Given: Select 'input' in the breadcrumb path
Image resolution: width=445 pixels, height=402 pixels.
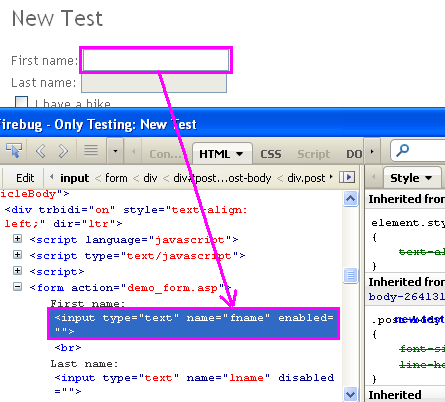Looking at the screenshot, I should (75, 178).
